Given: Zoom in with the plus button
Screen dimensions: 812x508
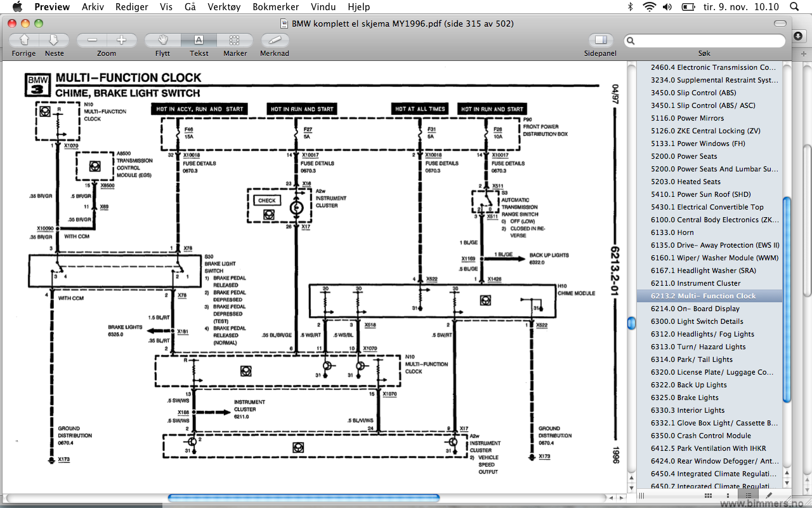Looking at the screenshot, I should [x=121, y=40].
